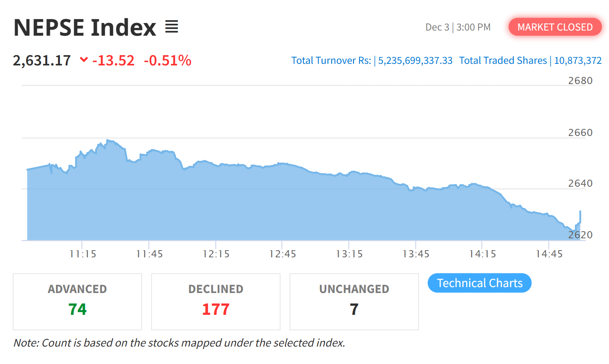This screenshot has height=364, width=609.
Task: Click the NEPSE Index heading
Action: (x=85, y=27)
